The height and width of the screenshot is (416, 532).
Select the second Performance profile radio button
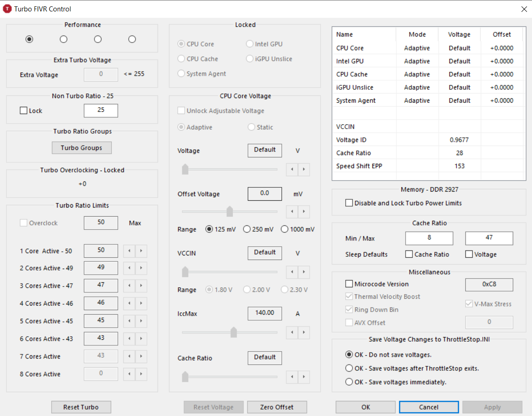[63, 39]
